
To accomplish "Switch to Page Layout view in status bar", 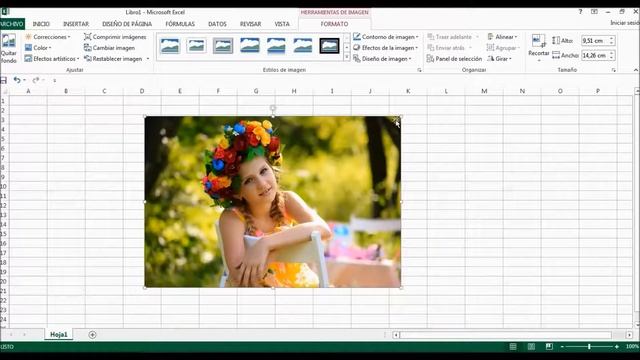I will (531, 347).
